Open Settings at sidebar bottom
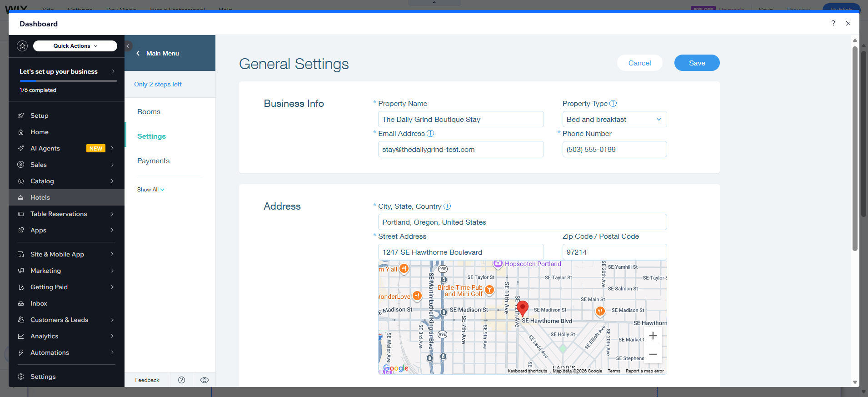868x397 pixels. click(x=66, y=377)
